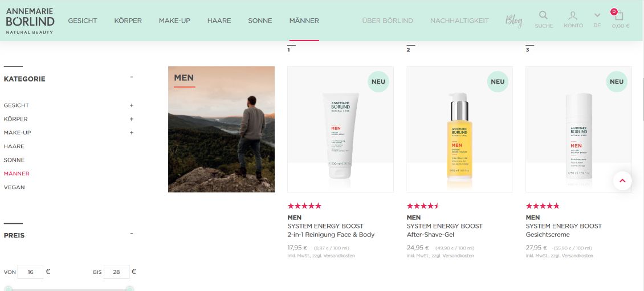Click the Bis maximum price field
The height and width of the screenshot is (291, 644).
pyautogui.click(x=116, y=272)
